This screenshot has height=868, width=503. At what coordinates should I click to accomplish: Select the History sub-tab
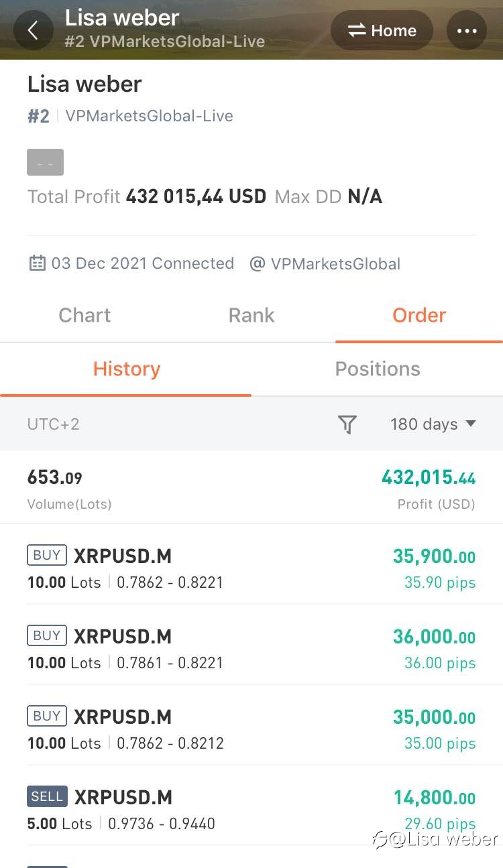click(x=126, y=369)
